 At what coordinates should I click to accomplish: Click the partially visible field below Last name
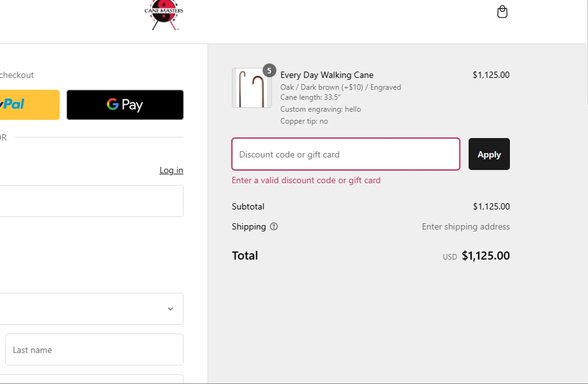94,379
